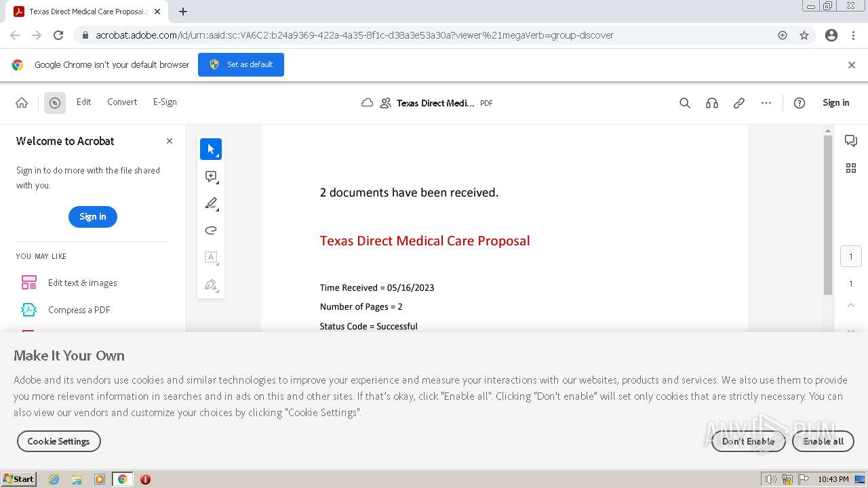Open the more options ellipsis menu

(x=766, y=103)
